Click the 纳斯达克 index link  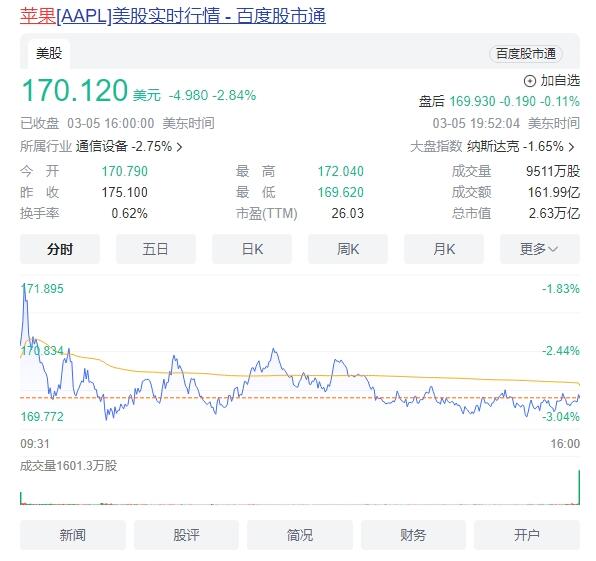493,146
